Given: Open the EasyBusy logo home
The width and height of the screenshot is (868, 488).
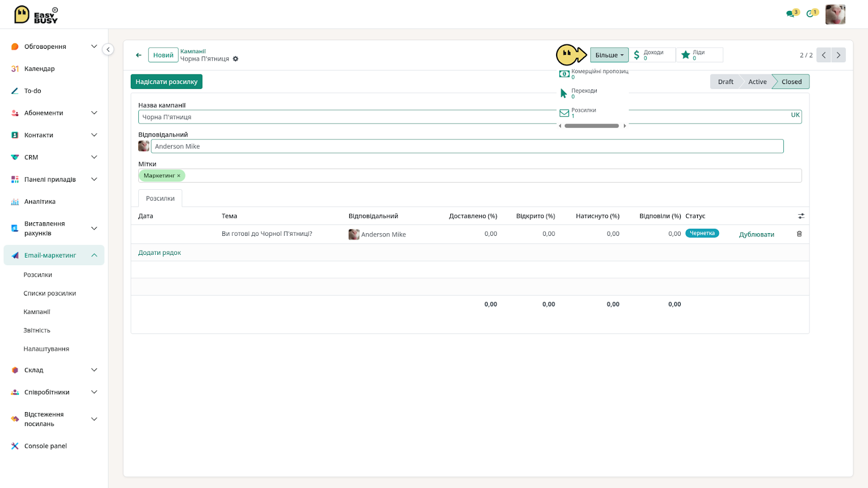Looking at the screenshot, I should pyautogui.click(x=36, y=15).
